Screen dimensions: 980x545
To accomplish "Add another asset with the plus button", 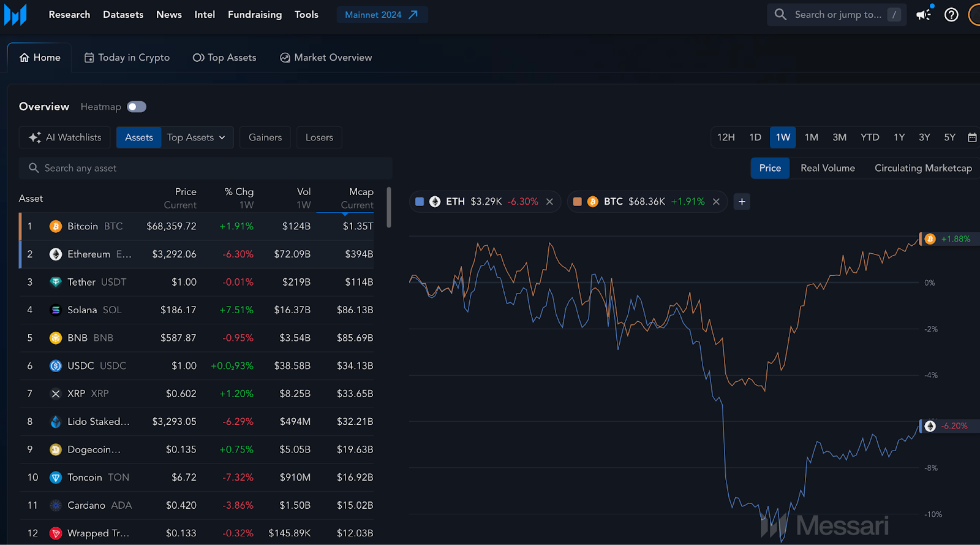I will click(742, 202).
